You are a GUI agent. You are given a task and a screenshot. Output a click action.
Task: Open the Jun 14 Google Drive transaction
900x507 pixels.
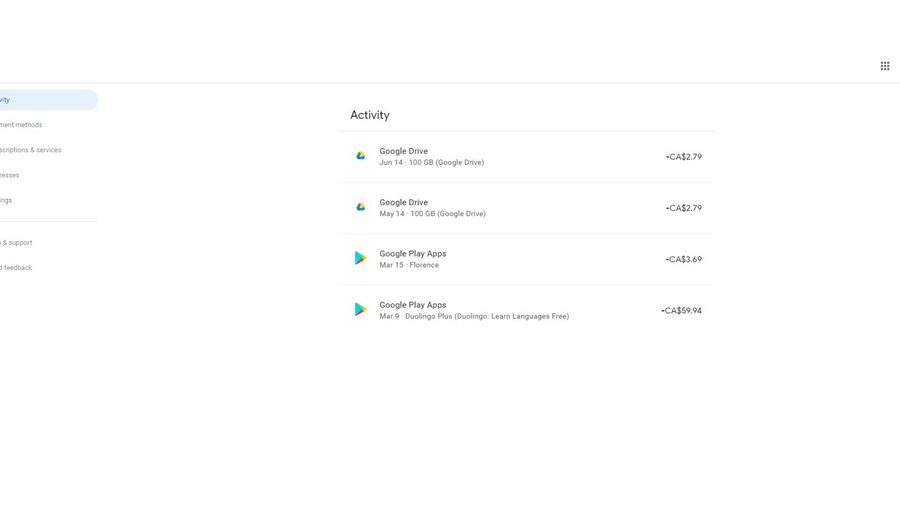(x=526, y=157)
